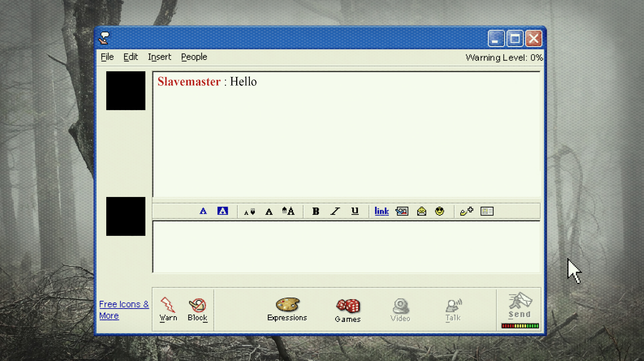Toggle bold formatting

316,211
